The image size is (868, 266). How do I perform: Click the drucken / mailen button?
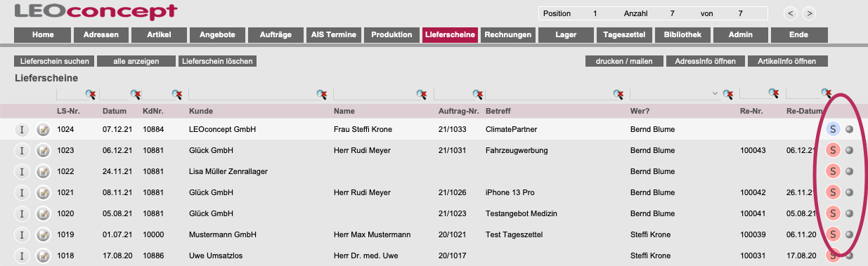coord(624,61)
